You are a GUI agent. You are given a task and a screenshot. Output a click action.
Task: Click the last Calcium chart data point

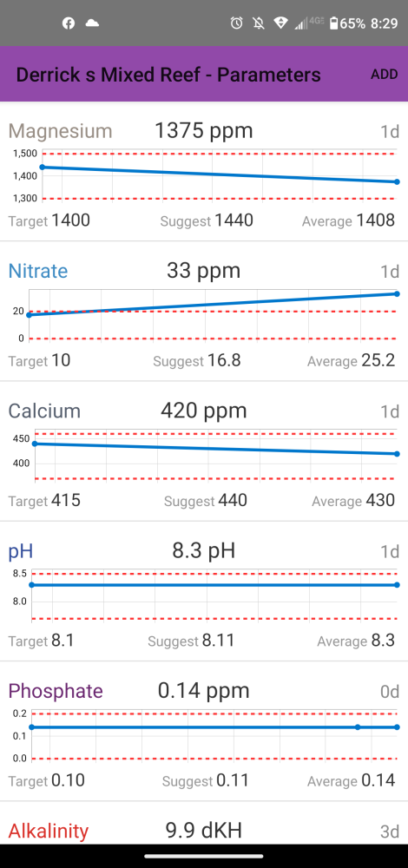coord(397,454)
